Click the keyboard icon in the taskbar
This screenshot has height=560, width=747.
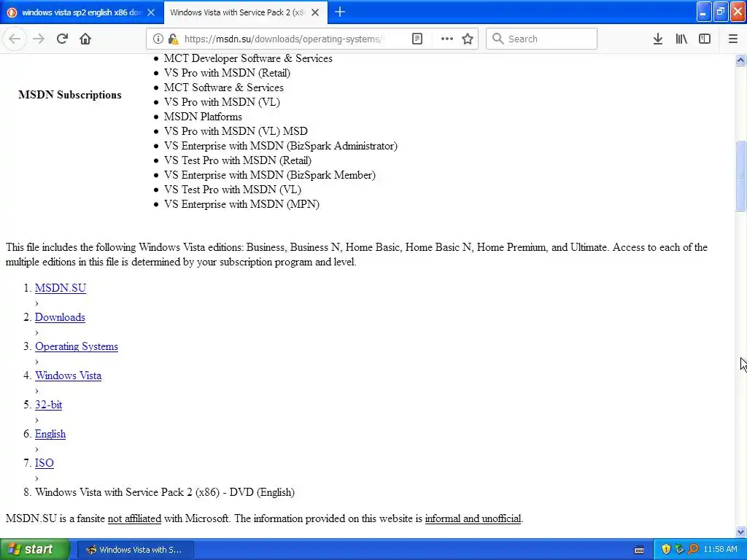pyautogui.click(x=639, y=550)
